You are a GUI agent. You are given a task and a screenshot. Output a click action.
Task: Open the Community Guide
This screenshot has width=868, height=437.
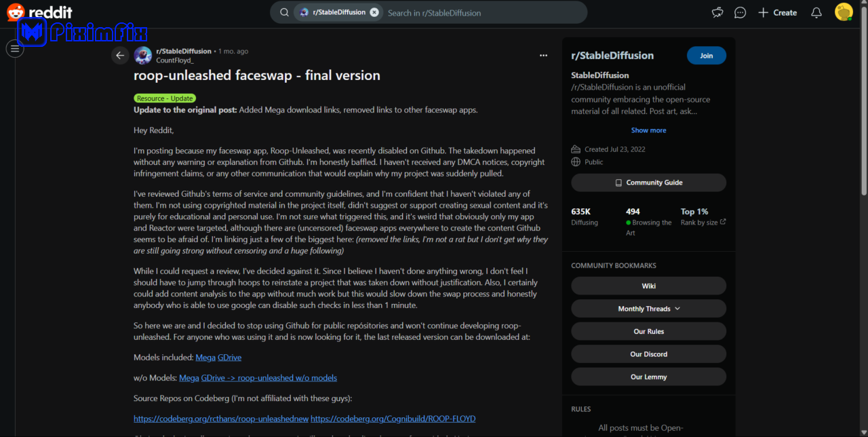pos(648,183)
